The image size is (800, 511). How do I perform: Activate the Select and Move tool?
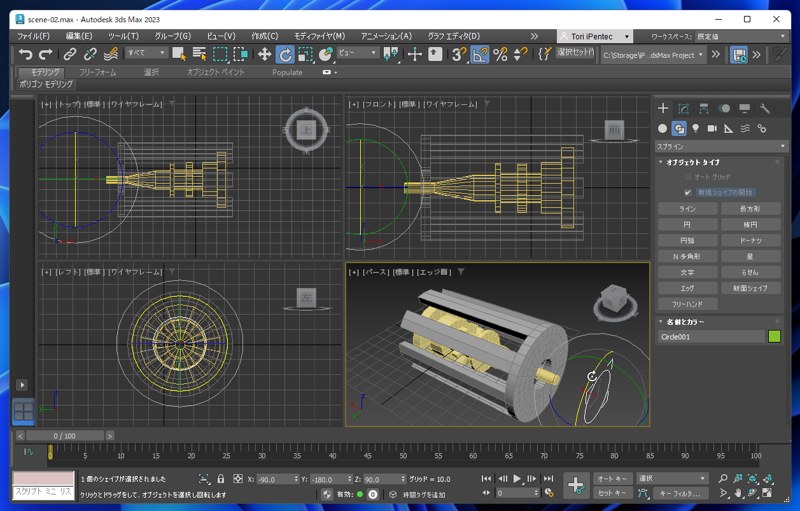pos(264,54)
